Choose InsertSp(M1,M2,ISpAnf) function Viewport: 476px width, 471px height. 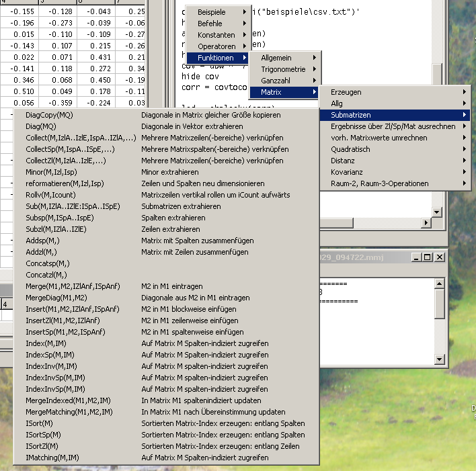click(x=166, y=332)
